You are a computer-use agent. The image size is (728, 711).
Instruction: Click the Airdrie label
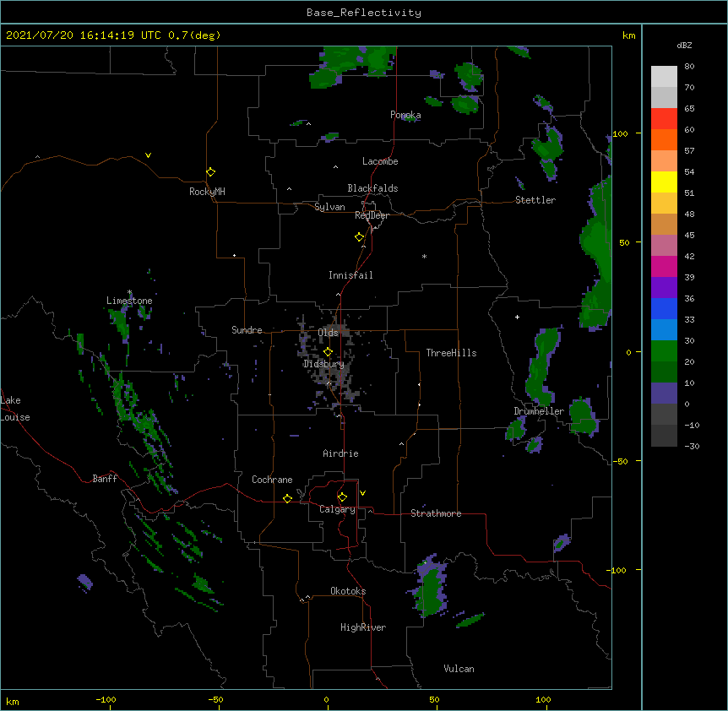coord(341,453)
